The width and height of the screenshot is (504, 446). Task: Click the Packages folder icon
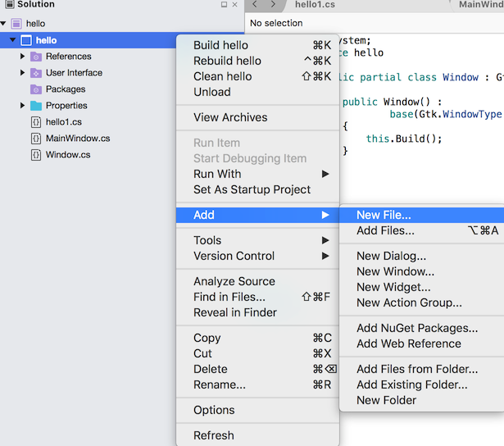tap(36, 89)
